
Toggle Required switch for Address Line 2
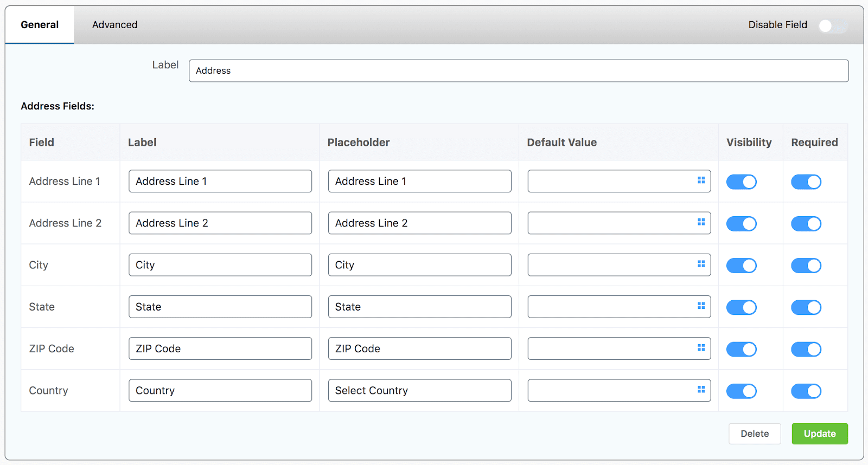click(806, 224)
